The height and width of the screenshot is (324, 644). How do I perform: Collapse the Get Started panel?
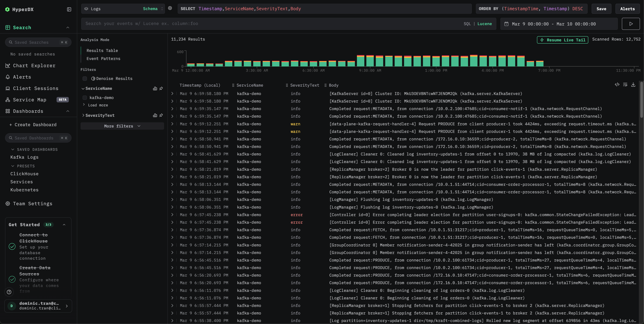pyautogui.click(x=64, y=224)
